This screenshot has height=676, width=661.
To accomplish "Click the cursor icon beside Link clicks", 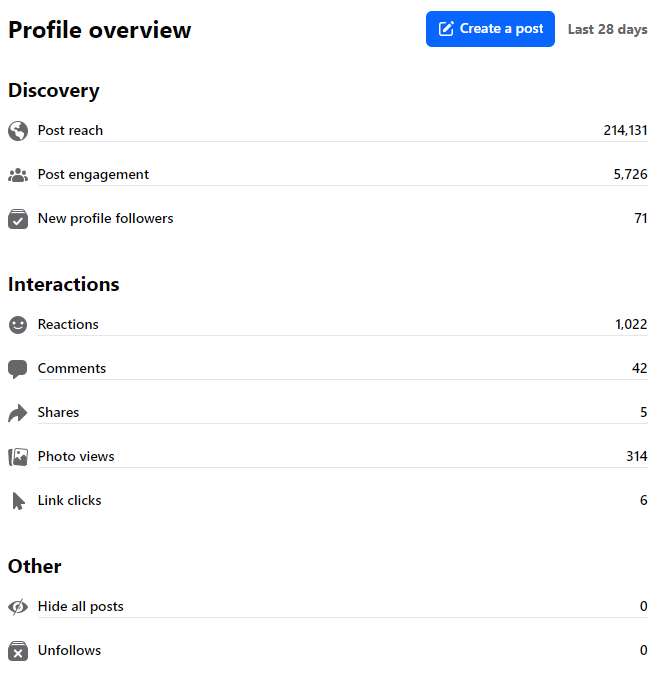I will pos(18,501).
